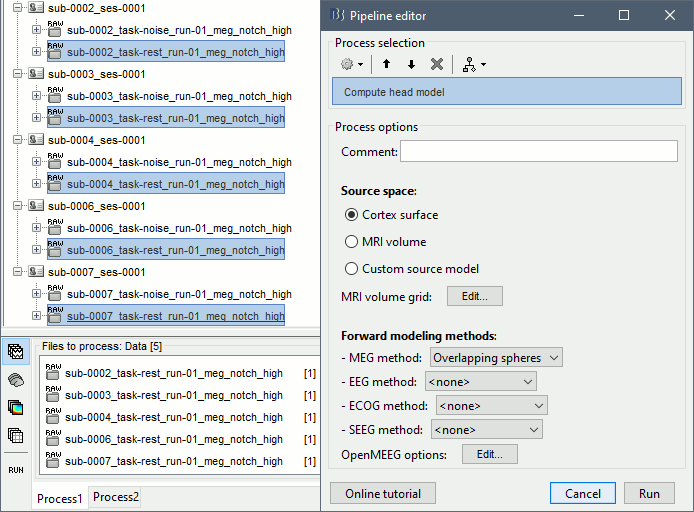
Task: Open the process selection gear menu
Action: click(x=351, y=64)
